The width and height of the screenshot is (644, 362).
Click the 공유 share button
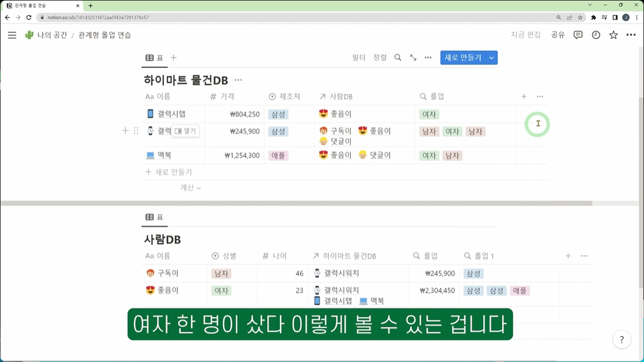558,35
